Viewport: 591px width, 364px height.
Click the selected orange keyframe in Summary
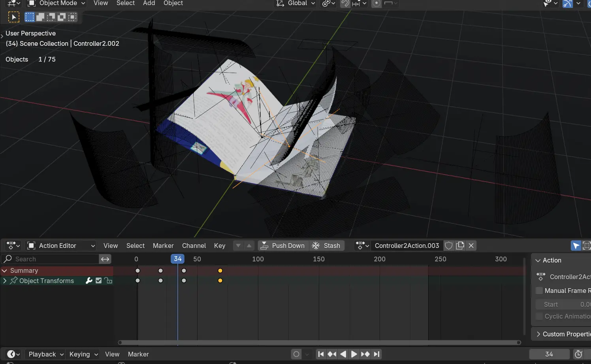pyautogui.click(x=220, y=271)
